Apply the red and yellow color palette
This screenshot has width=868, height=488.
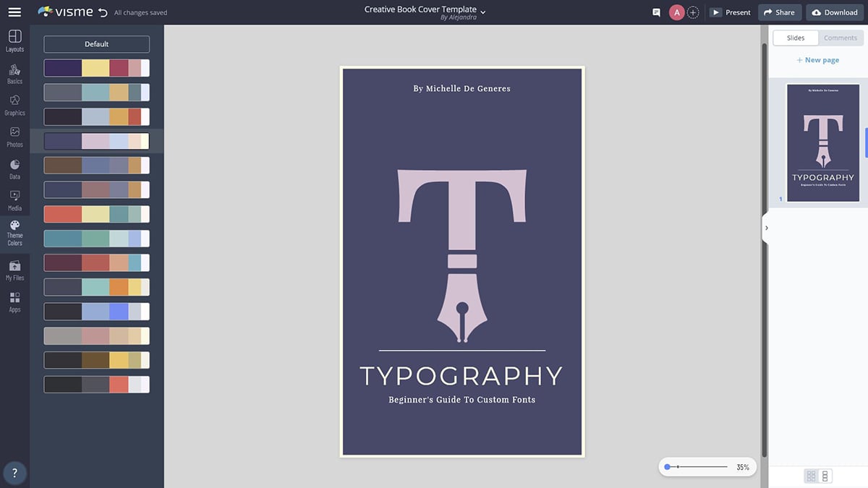click(x=96, y=215)
